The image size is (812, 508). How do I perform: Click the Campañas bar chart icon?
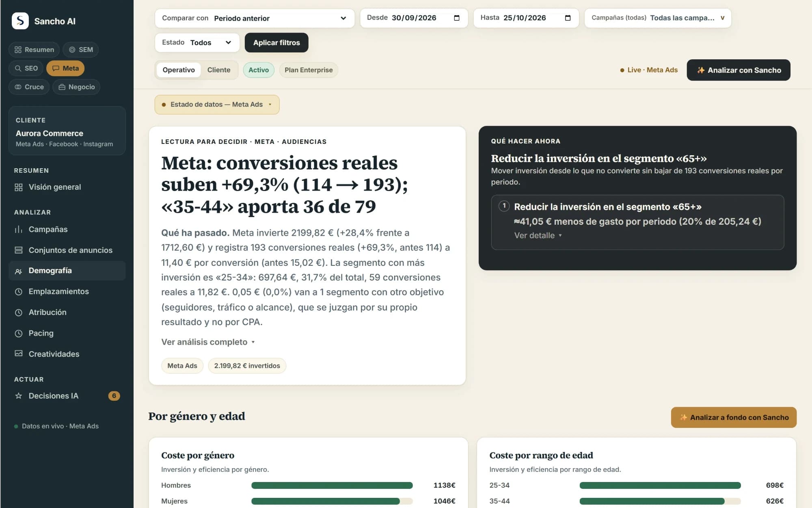18,230
